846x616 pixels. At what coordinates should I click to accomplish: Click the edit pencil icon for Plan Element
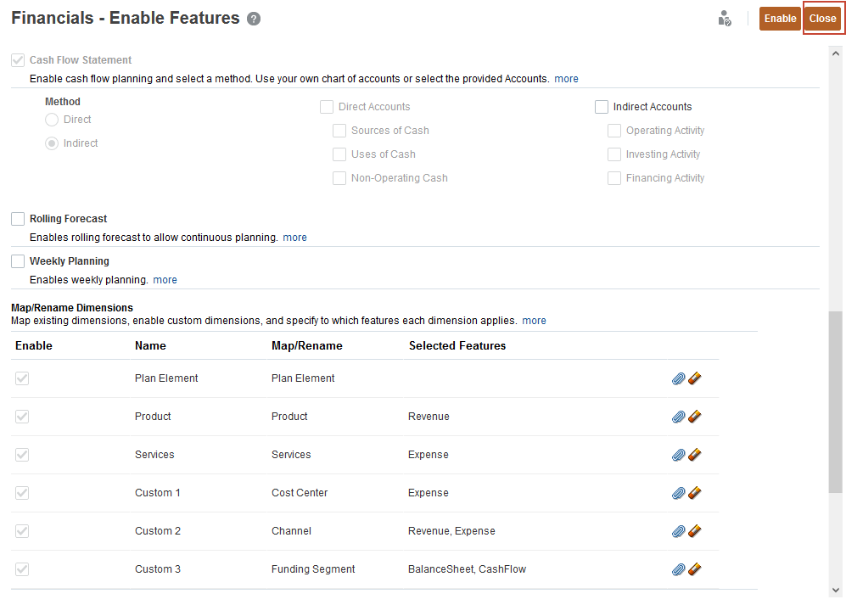[x=694, y=378]
